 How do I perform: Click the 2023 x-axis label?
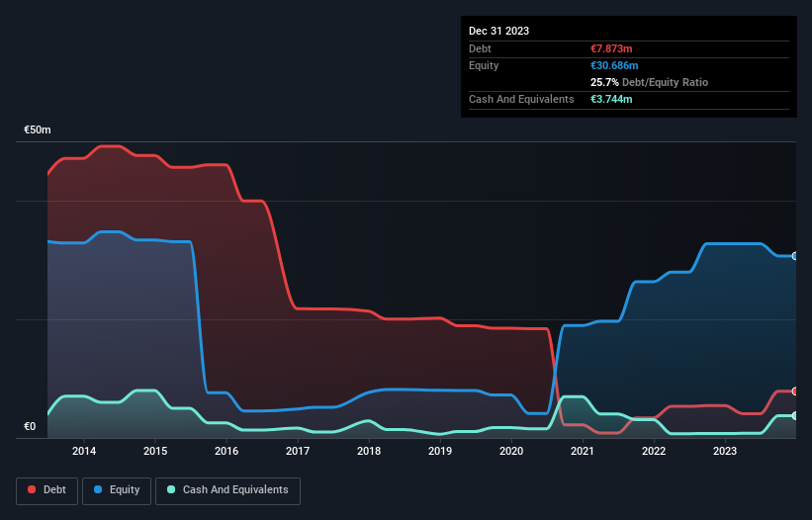point(725,451)
